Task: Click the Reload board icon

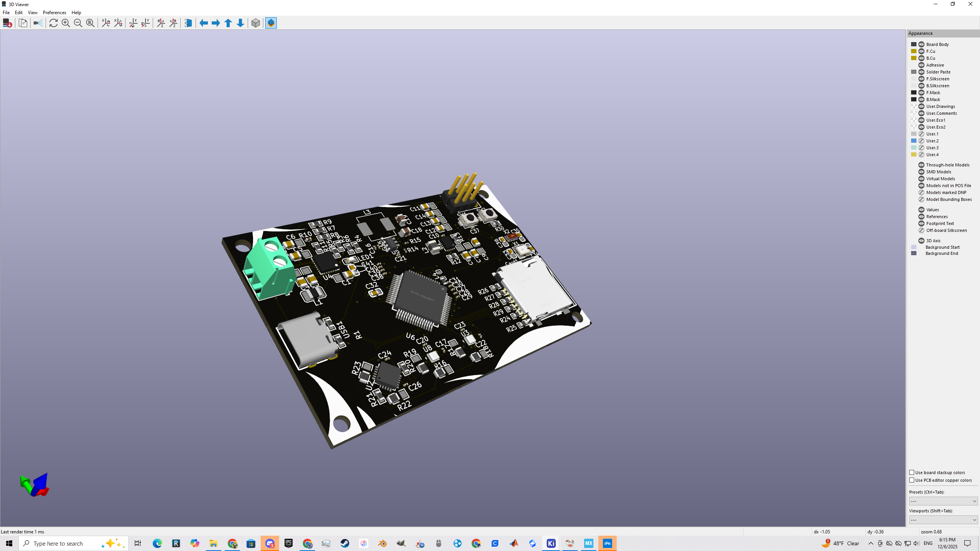Action: 7,23
